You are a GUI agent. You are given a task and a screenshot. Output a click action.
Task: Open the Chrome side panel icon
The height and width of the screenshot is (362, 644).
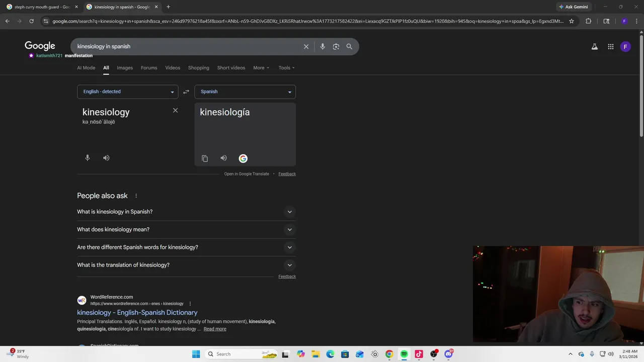click(x=606, y=21)
